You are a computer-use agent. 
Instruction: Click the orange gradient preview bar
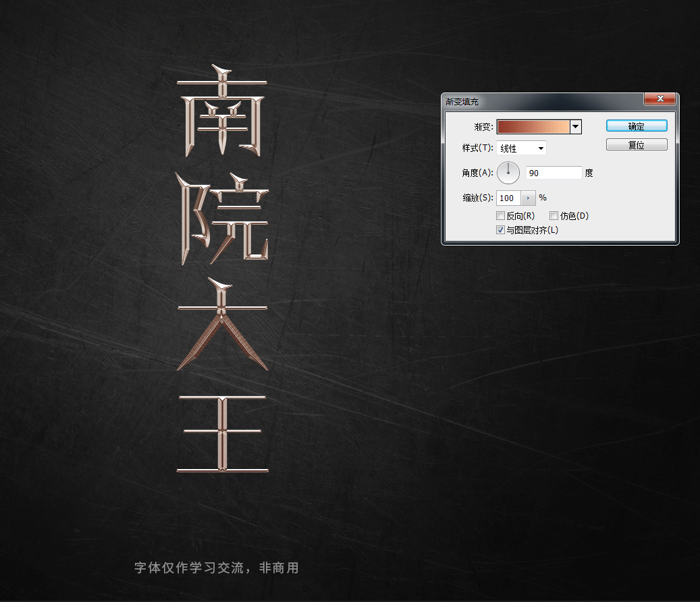534,126
